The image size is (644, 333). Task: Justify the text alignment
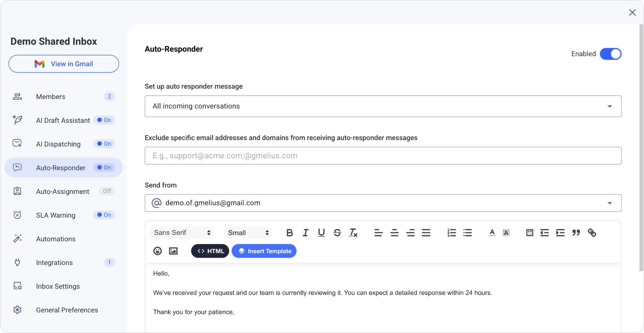coord(426,233)
